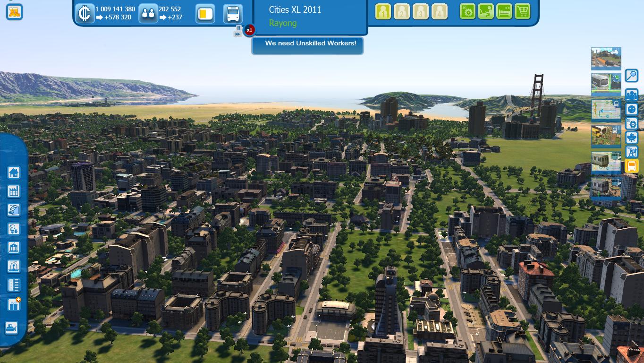644x363 pixels.
Task: Open the Industry factory build menu
Action: click(x=14, y=191)
